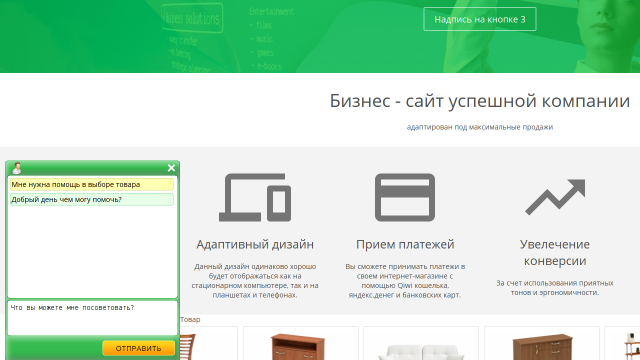Open the brown dresser product thumbnail

click(x=542, y=343)
